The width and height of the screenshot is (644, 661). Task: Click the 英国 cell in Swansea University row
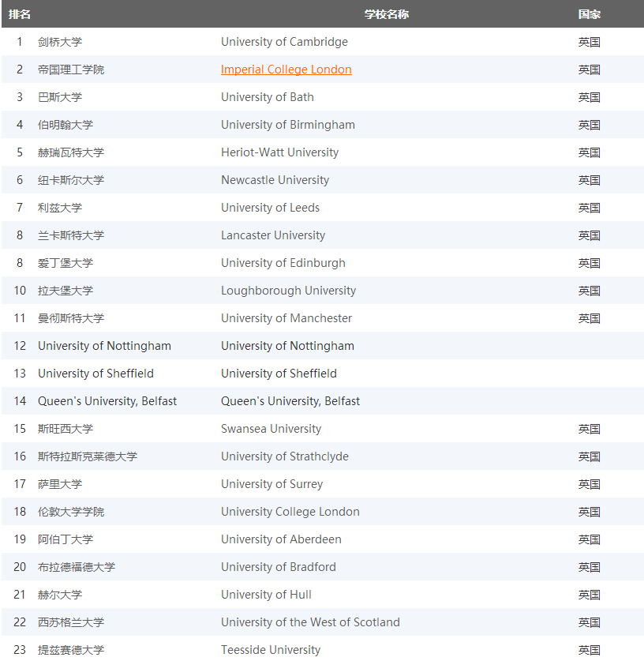pos(589,429)
